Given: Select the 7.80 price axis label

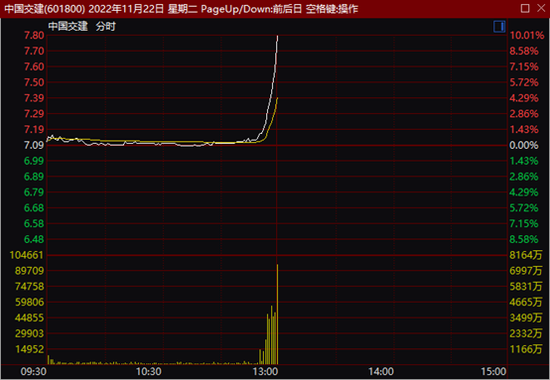Looking at the screenshot, I should point(34,35).
